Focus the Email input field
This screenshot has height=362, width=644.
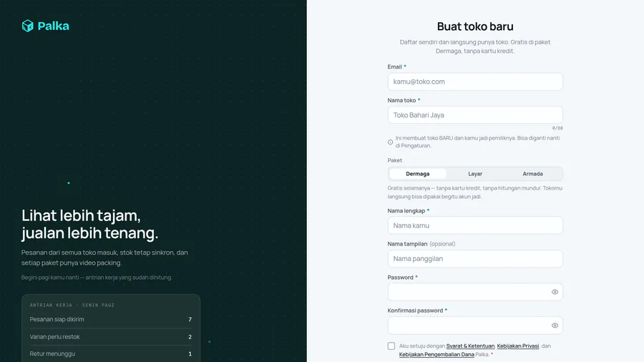pyautogui.click(x=475, y=82)
